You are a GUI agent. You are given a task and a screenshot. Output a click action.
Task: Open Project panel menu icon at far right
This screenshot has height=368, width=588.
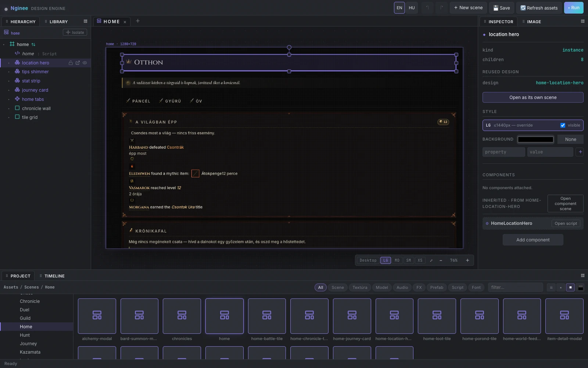582,276
